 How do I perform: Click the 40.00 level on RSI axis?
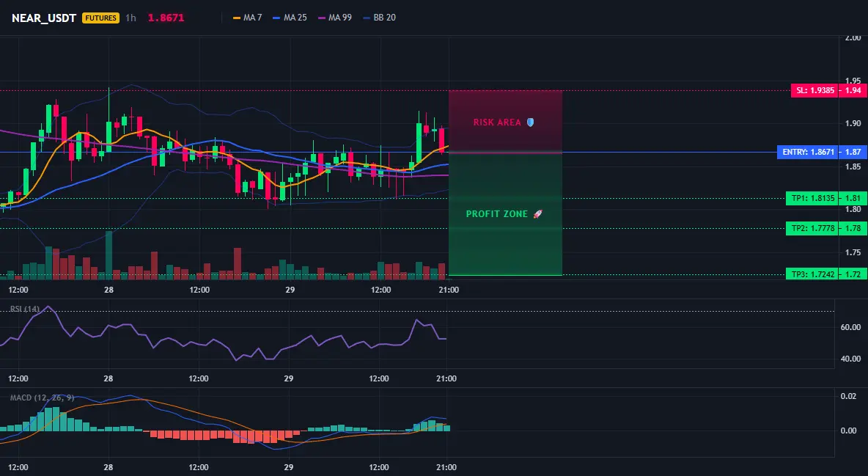click(851, 359)
